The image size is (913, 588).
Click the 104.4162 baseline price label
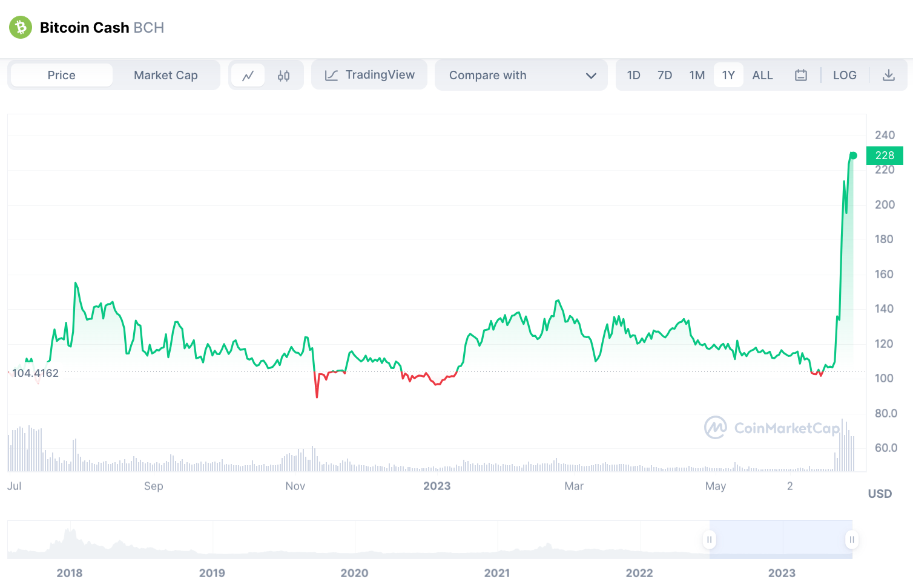tap(35, 373)
